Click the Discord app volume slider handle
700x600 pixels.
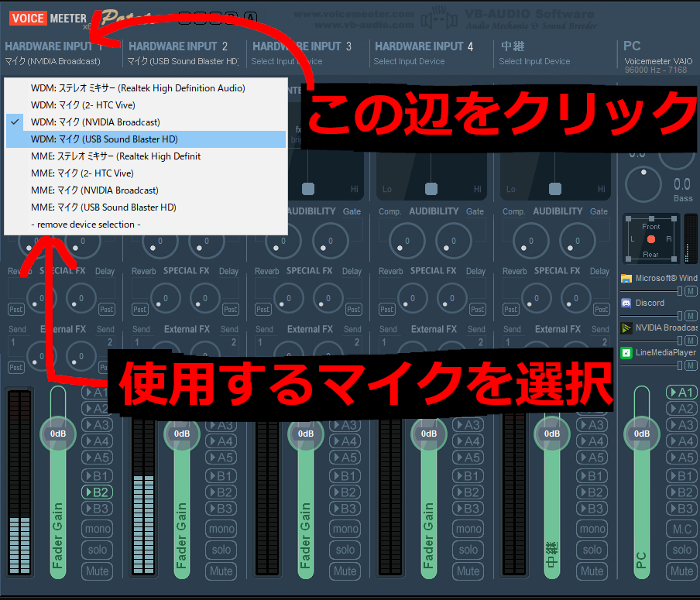pos(680,316)
